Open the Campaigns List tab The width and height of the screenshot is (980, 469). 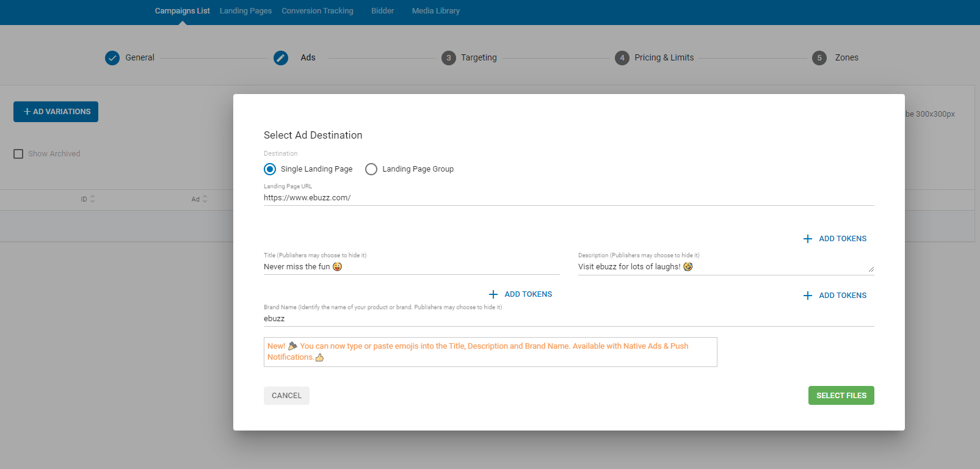[182, 11]
